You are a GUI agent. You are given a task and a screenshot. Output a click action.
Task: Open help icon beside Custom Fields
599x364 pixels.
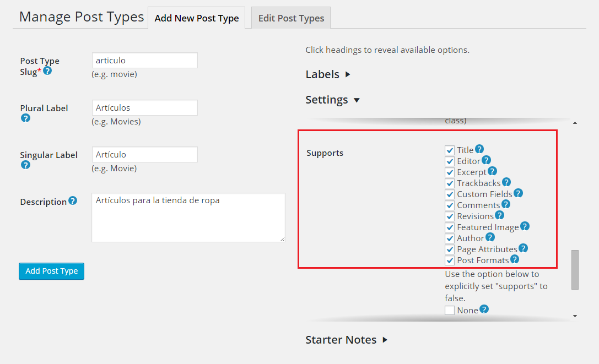click(x=519, y=193)
